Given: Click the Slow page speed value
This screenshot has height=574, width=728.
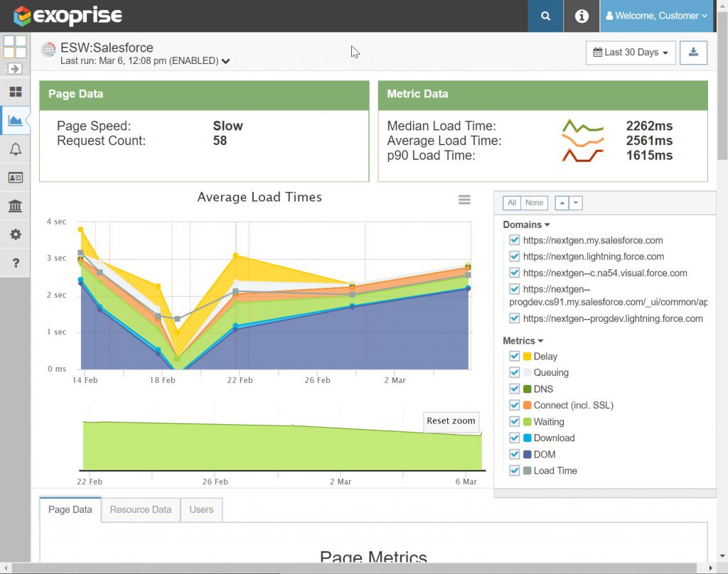Looking at the screenshot, I should pos(227,126).
